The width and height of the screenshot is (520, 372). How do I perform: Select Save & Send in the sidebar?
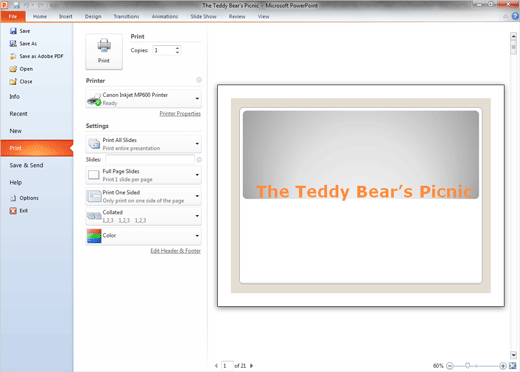click(x=37, y=165)
